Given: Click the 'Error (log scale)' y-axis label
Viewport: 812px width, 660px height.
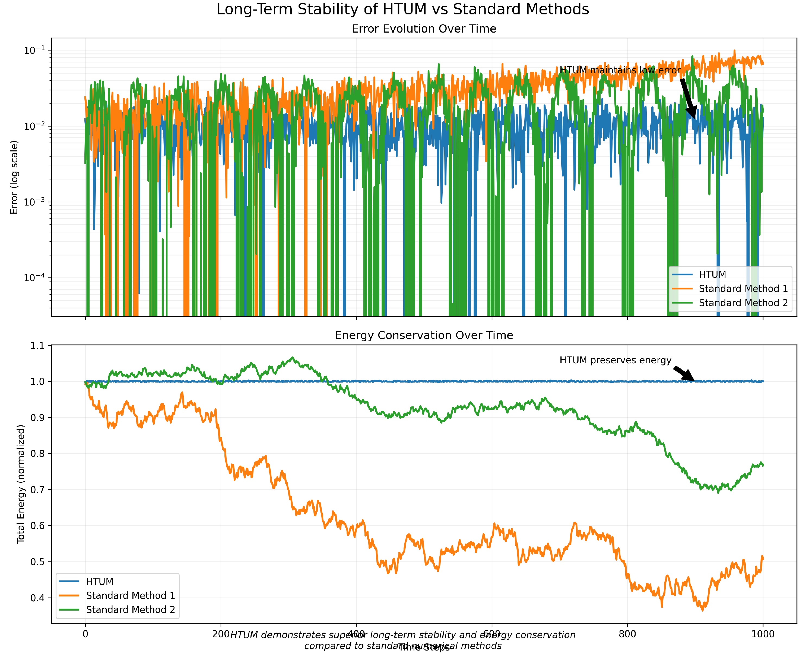Looking at the screenshot, I should point(14,177).
